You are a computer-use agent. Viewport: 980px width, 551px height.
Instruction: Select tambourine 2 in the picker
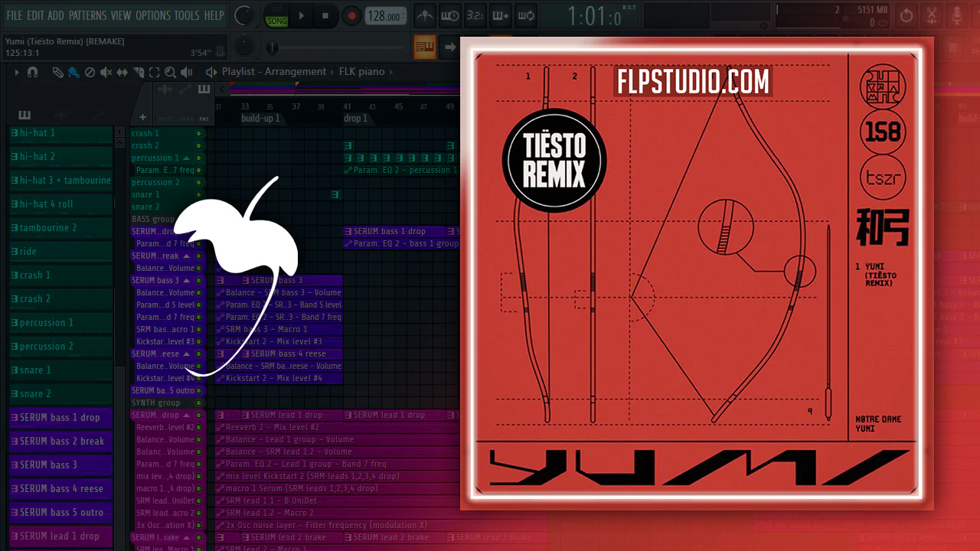coord(60,228)
